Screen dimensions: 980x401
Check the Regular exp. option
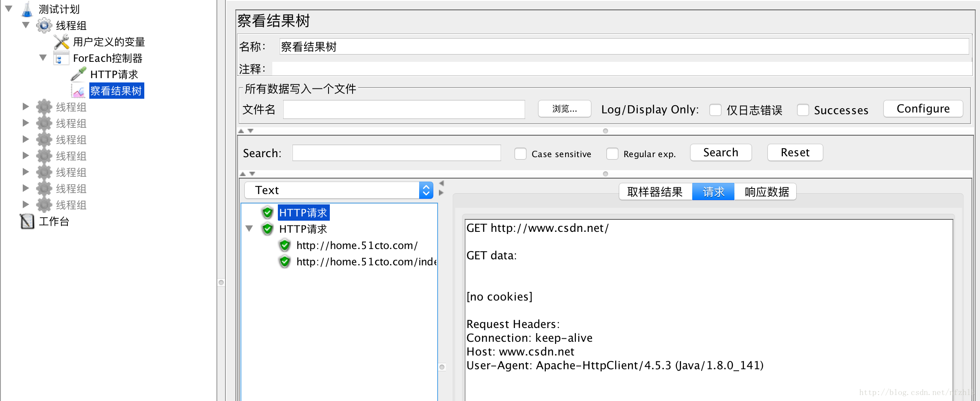[x=612, y=154]
